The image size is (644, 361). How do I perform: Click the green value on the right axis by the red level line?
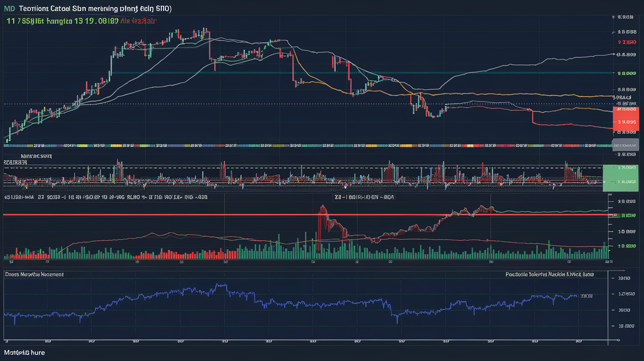click(627, 215)
